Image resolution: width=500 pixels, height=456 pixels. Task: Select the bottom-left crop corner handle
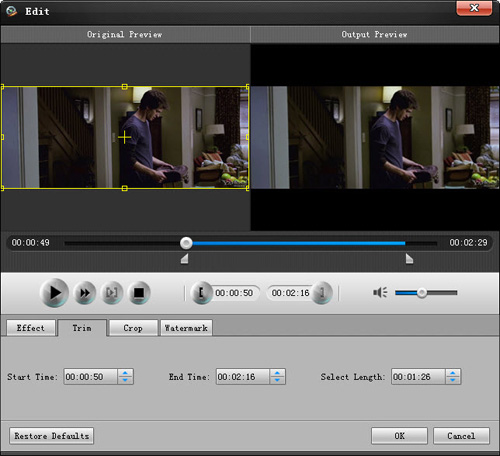[x=2, y=189]
